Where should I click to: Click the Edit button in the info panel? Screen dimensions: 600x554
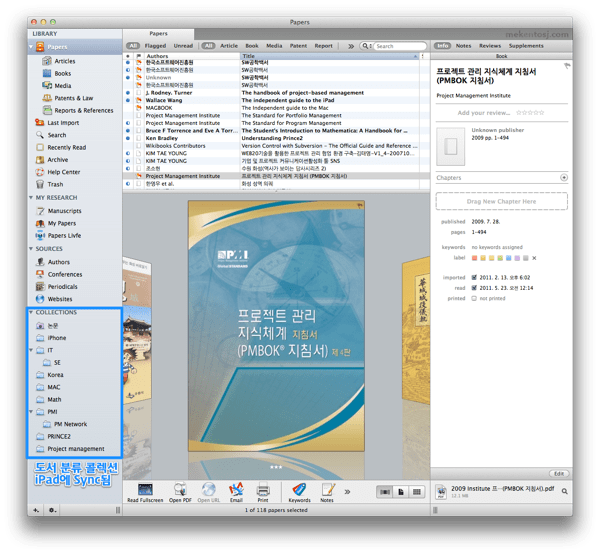[558, 472]
